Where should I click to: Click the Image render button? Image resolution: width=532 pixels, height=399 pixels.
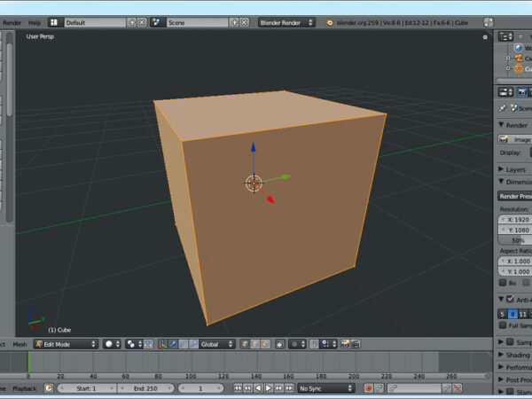[x=514, y=139]
